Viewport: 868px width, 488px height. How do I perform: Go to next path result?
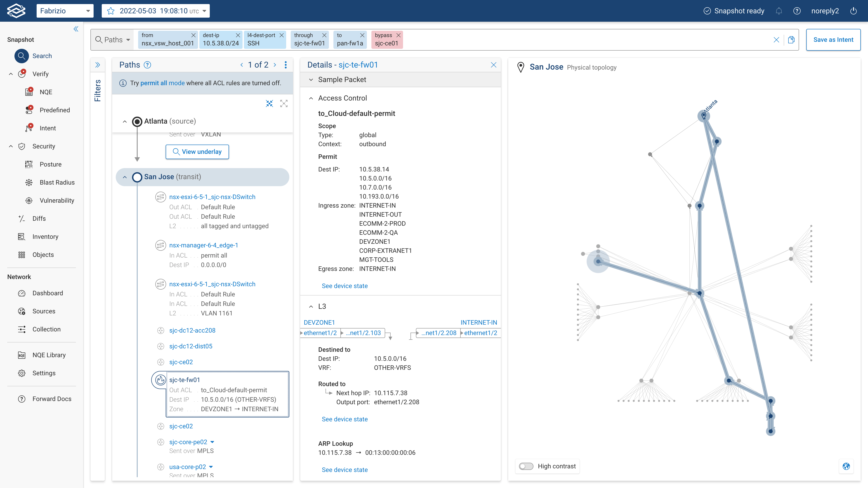[x=275, y=65]
